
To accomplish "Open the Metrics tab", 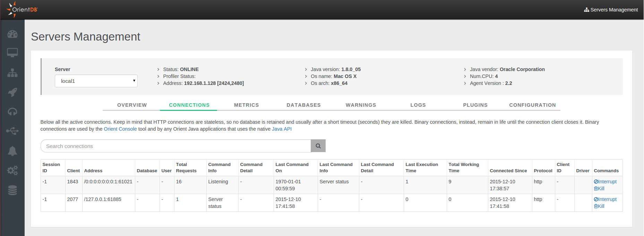I will click(246, 105).
